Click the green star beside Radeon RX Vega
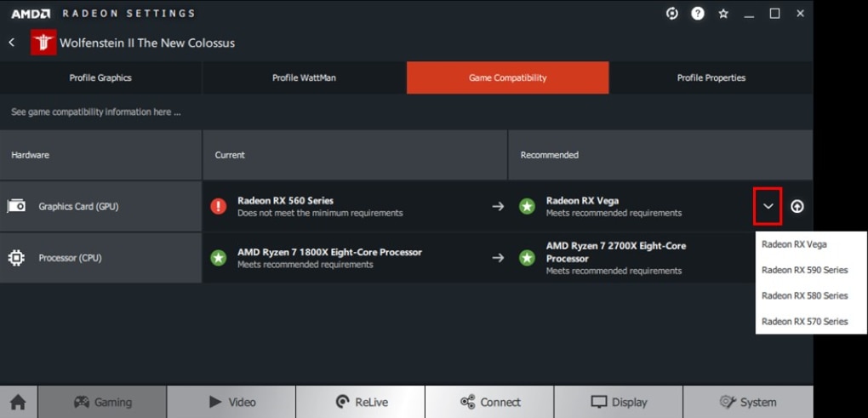Viewport: 868px width, 418px height. click(527, 207)
